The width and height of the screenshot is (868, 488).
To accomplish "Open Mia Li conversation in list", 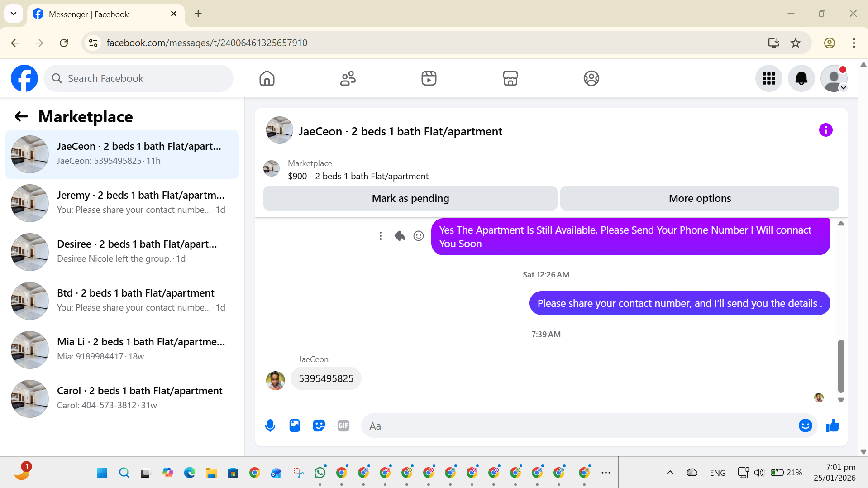I will [x=122, y=350].
